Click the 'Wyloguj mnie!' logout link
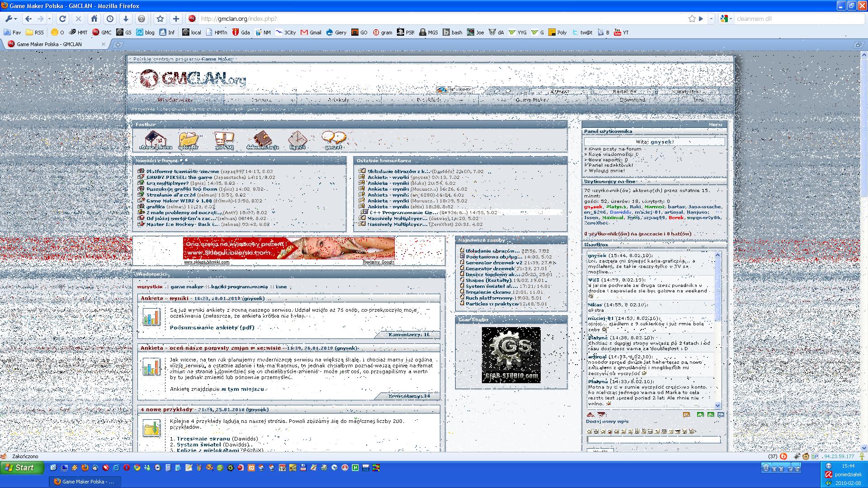This screenshot has width=868, height=488. [x=606, y=171]
